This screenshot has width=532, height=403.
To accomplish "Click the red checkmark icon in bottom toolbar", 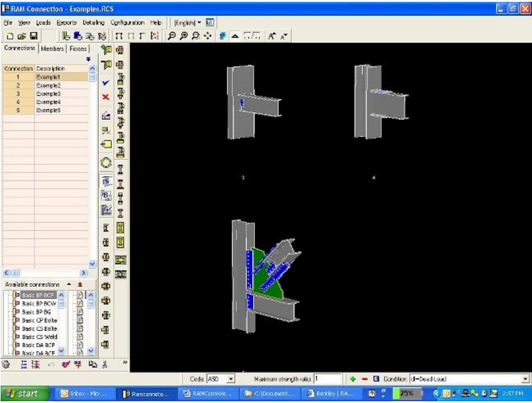I will tap(65, 365).
